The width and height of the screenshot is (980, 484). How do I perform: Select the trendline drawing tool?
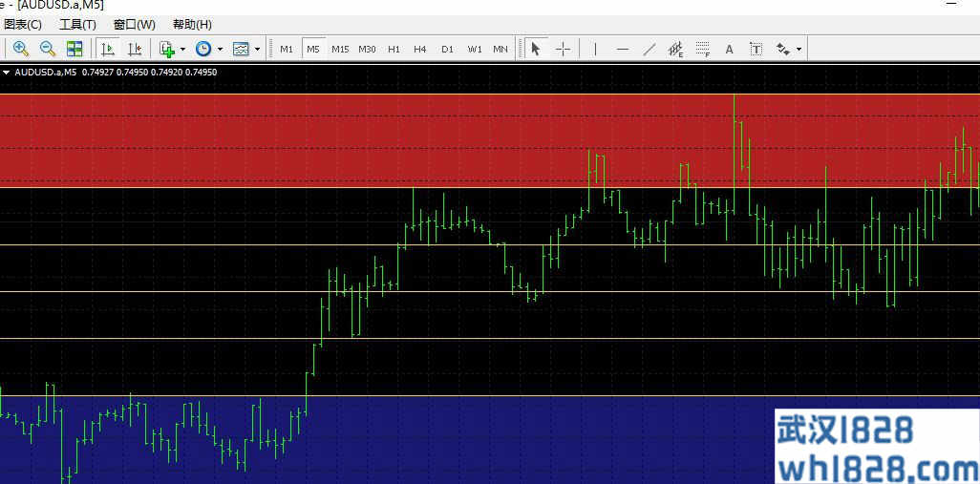pyautogui.click(x=649, y=49)
